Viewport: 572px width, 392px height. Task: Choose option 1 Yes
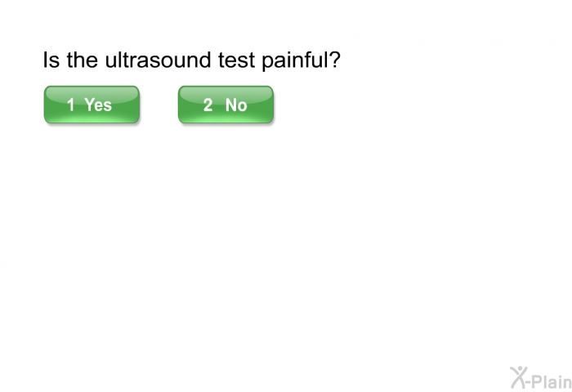point(92,105)
